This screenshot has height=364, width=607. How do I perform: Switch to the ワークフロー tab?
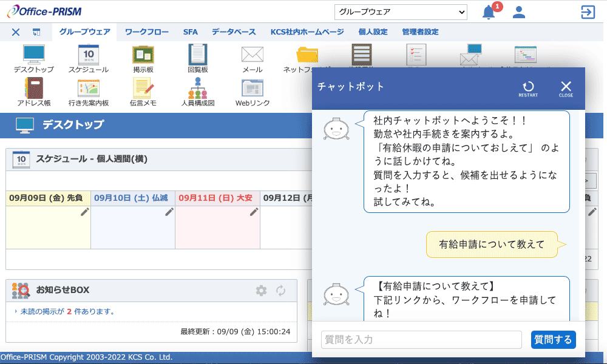[x=147, y=32]
